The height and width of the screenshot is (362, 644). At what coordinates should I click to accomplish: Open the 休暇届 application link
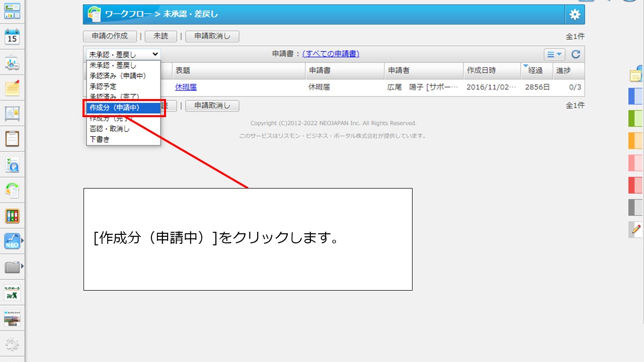coord(186,87)
